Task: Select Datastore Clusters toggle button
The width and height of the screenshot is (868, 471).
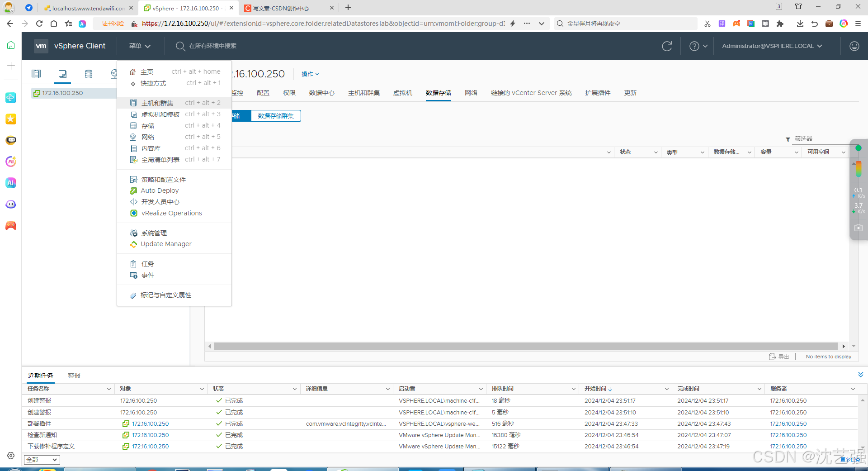Action: (x=276, y=116)
